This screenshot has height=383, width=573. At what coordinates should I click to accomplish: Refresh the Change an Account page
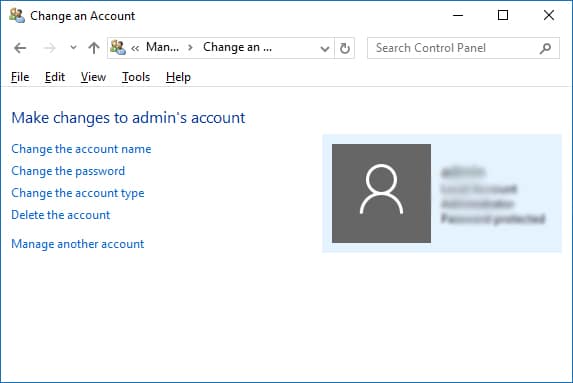click(345, 48)
